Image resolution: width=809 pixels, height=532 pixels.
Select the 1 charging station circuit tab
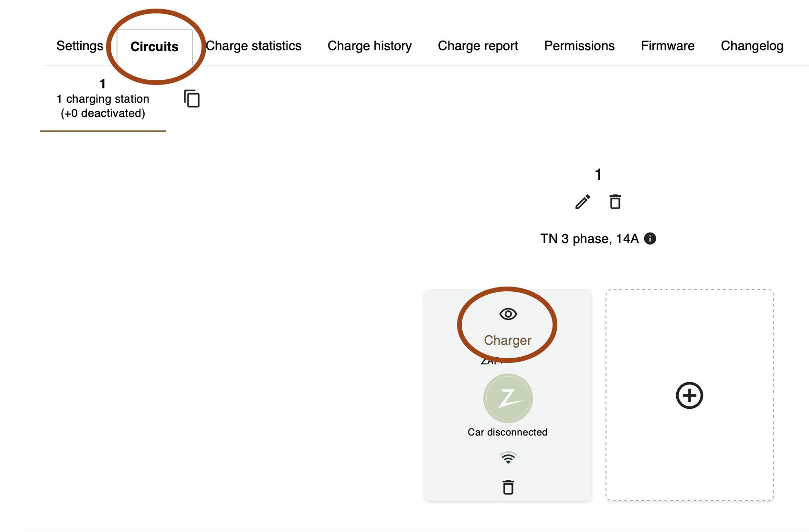point(103,99)
